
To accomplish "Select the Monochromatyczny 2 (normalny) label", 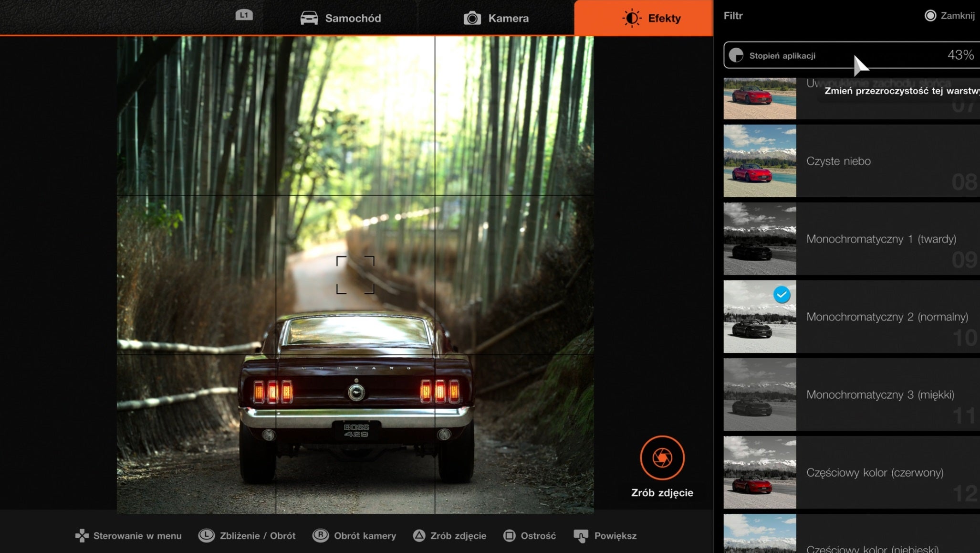I will (x=887, y=317).
